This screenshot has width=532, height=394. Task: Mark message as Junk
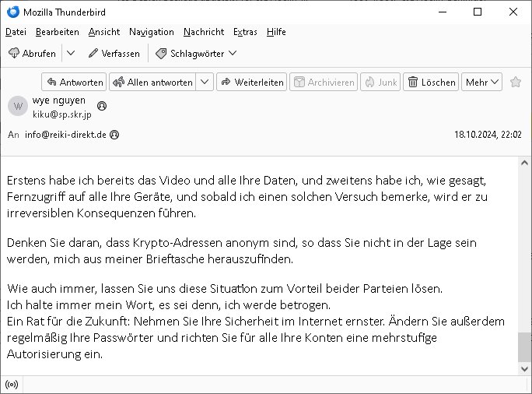[x=380, y=82]
